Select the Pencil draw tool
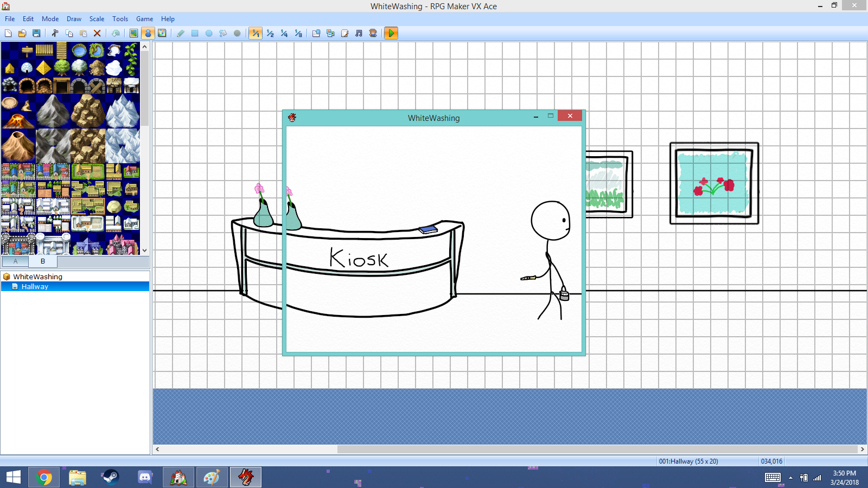The height and width of the screenshot is (488, 868). click(x=181, y=33)
